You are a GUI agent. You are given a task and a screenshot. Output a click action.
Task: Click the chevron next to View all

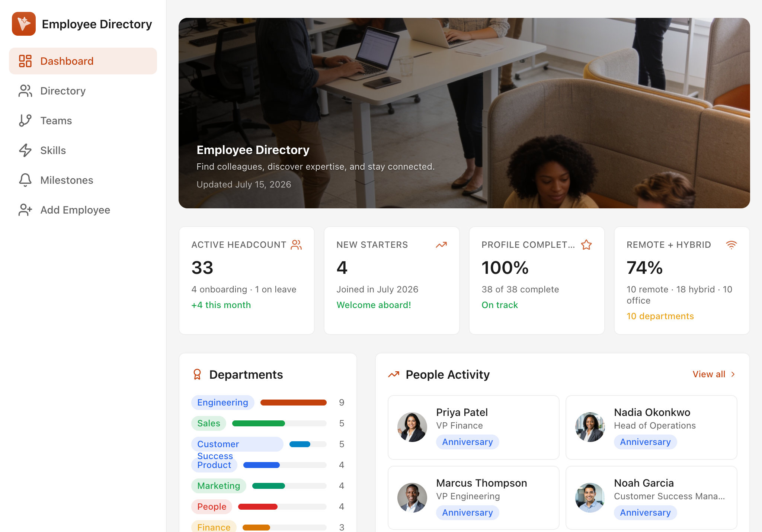click(733, 374)
